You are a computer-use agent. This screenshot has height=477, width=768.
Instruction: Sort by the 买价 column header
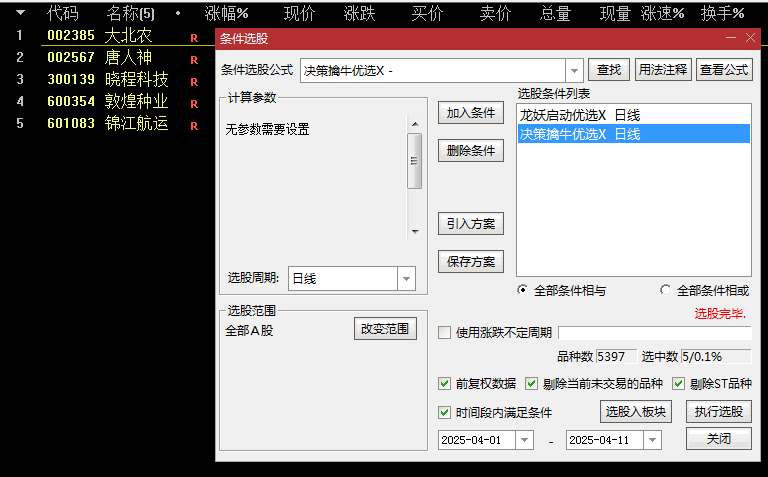[427, 13]
